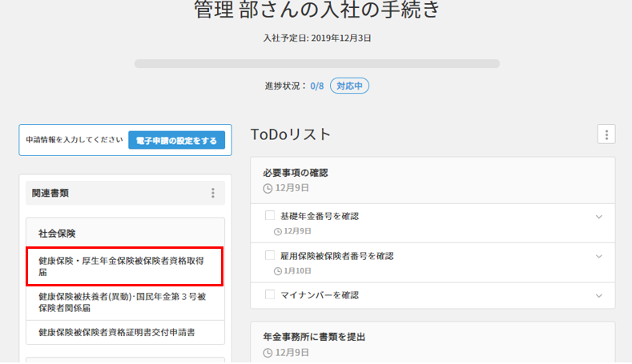This screenshot has width=632, height=364.
Task: Open 健康保険被保険者資格証明書交付申請書
Action: click(117, 331)
